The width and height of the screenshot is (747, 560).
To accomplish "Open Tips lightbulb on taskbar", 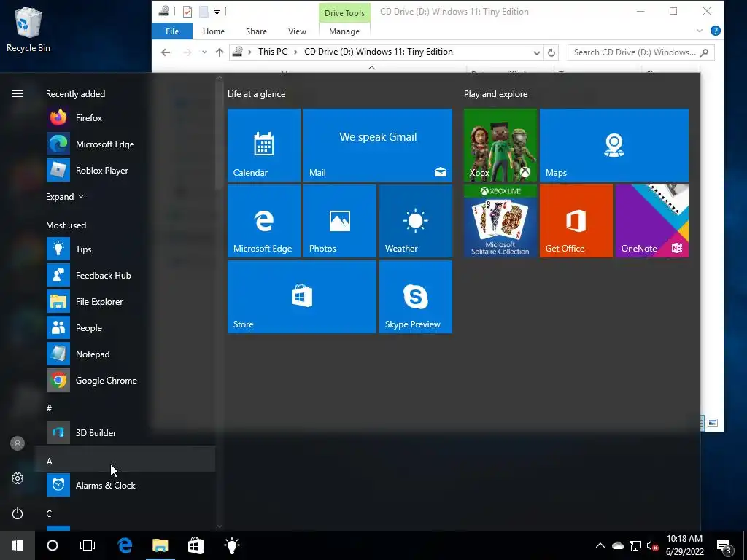I will (x=231, y=545).
